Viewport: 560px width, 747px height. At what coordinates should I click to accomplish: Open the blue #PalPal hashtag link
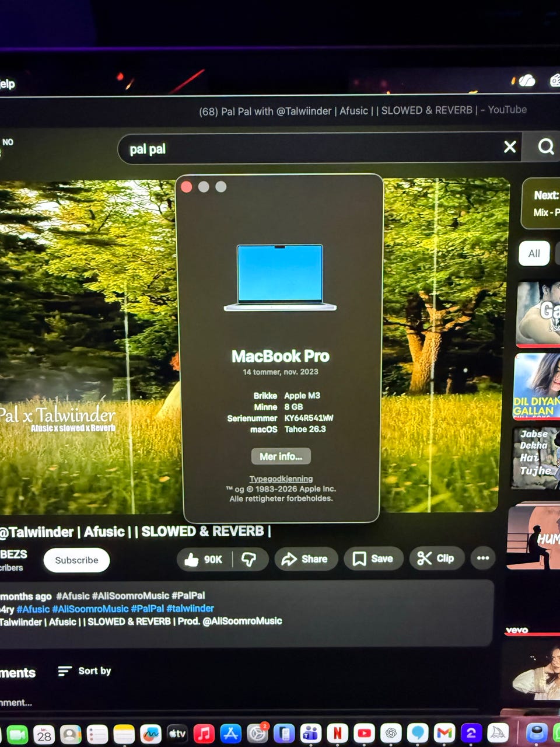(x=147, y=609)
